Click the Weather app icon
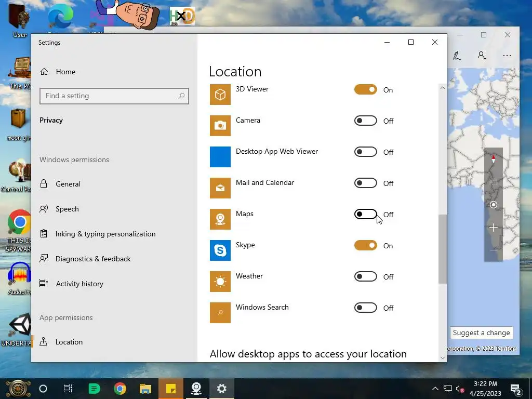The height and width of the screenshot is (399, 532). coord(220,282)
